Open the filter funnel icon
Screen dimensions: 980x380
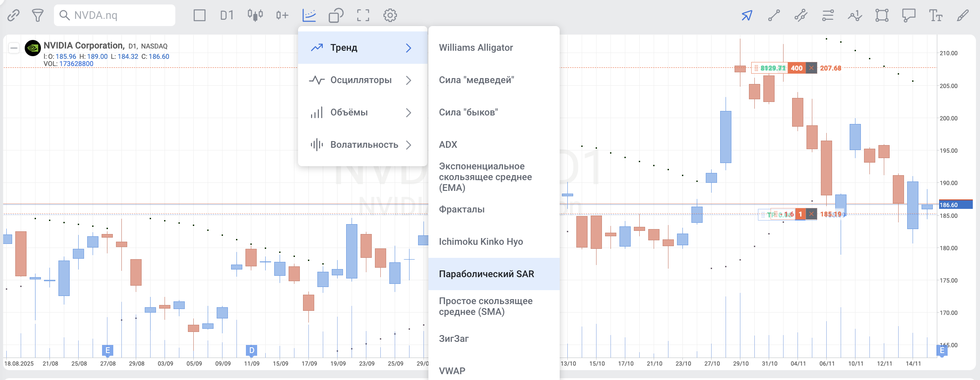38,15
